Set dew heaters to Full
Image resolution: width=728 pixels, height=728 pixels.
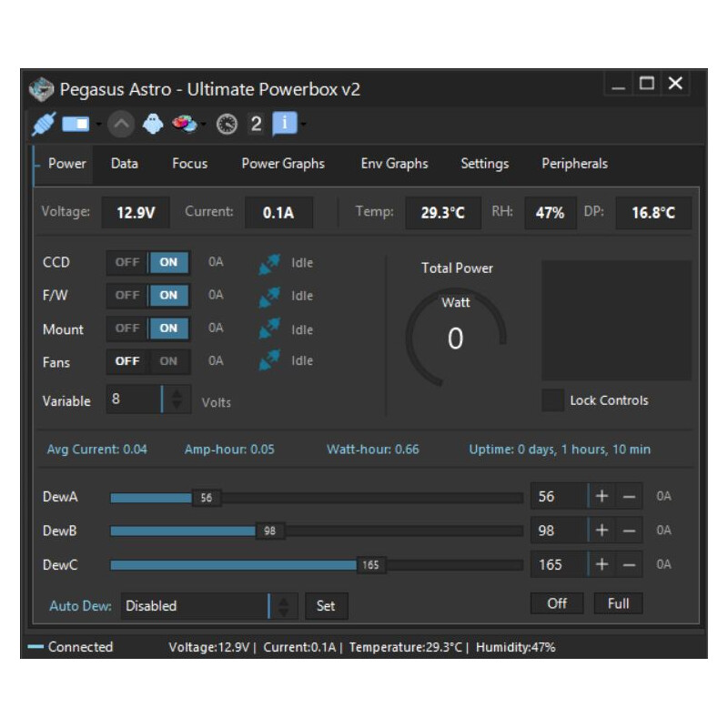point(618,603)
